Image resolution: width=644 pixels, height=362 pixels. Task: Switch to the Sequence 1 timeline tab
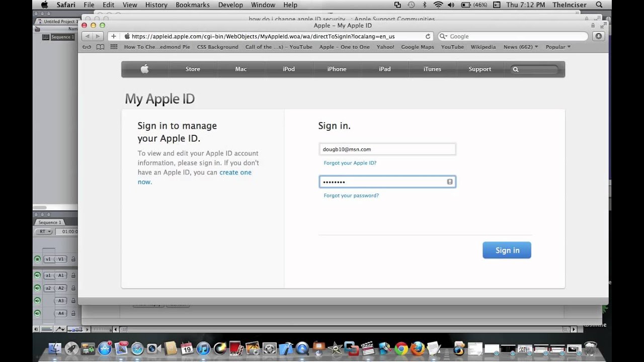coord(49,222)
